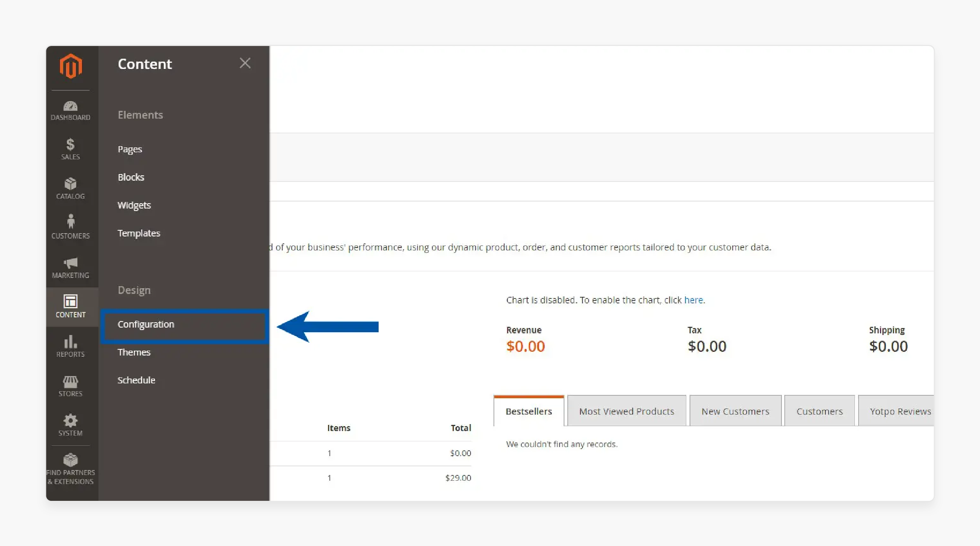This screenshot has height=546, width=980.
Task: Switch to Most Viewed Products tab
Action: 626,411
